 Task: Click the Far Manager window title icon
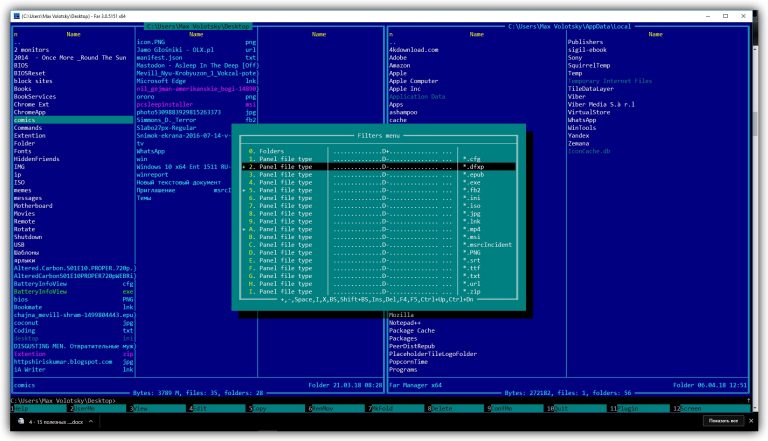click(9, 7)
